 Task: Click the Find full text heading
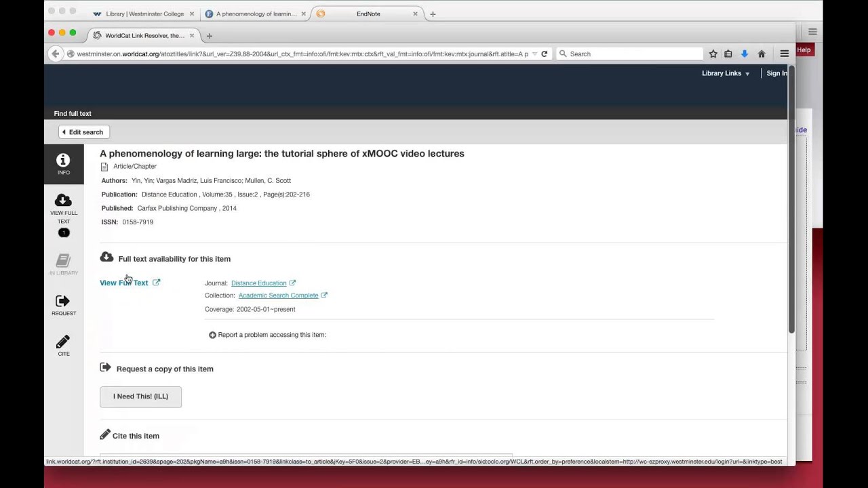tap(73, 113)
